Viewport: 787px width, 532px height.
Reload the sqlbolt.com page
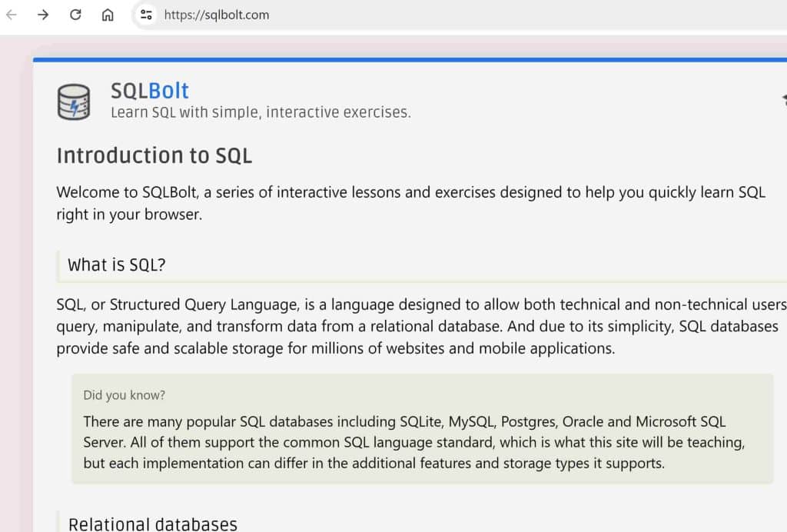click(x=75, y=15)
